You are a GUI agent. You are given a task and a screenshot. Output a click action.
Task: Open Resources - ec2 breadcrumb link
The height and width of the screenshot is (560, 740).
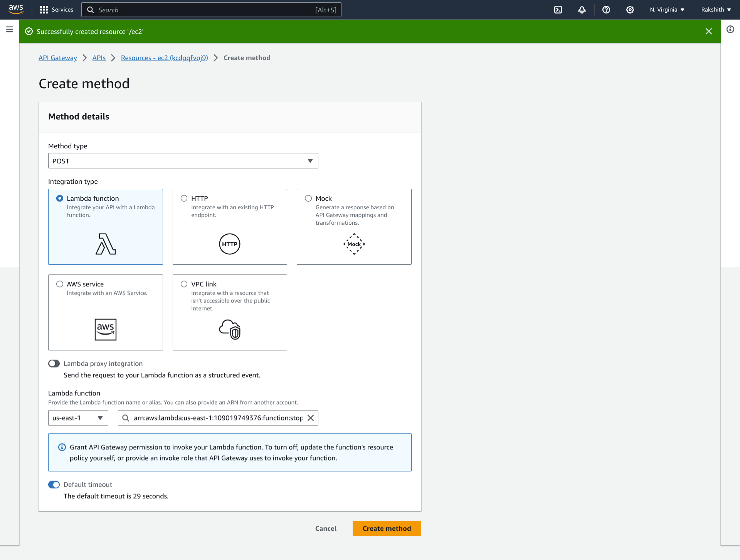tap(165, 58)
